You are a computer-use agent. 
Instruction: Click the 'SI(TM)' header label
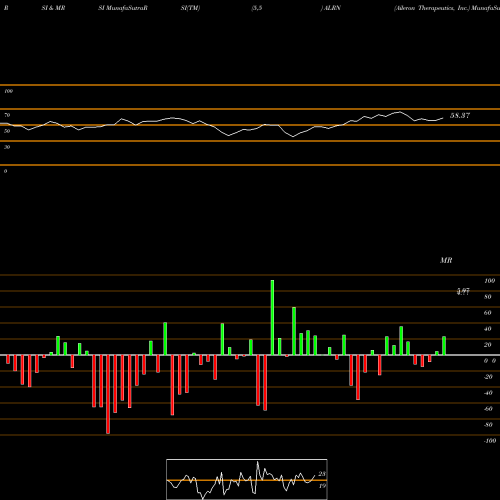[190, 8]
